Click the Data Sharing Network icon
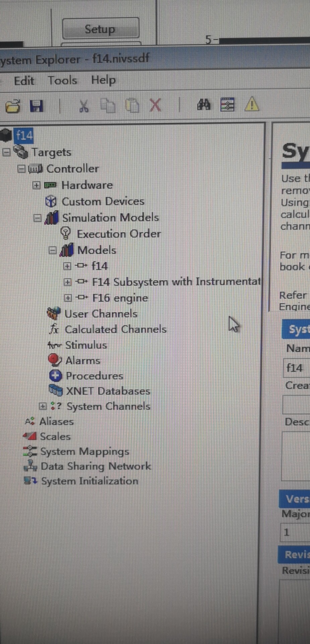This screenshot has width=310, height=644. tap(30, 466)
